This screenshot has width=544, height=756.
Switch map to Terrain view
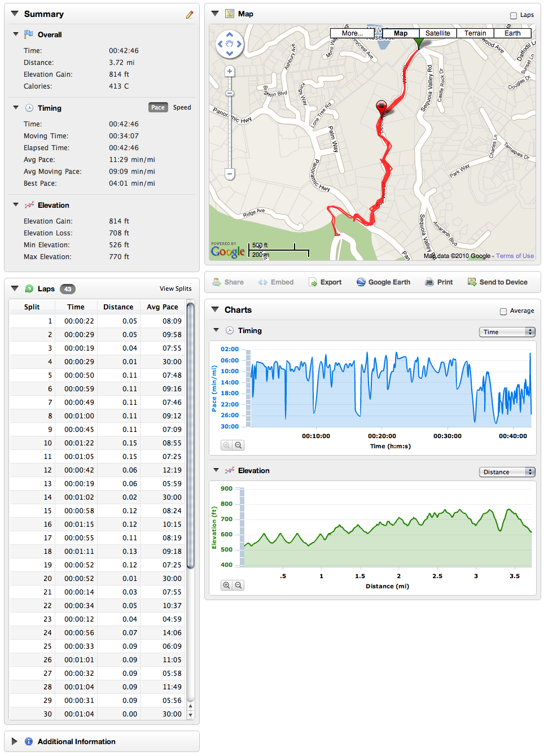tap(475, 33)
